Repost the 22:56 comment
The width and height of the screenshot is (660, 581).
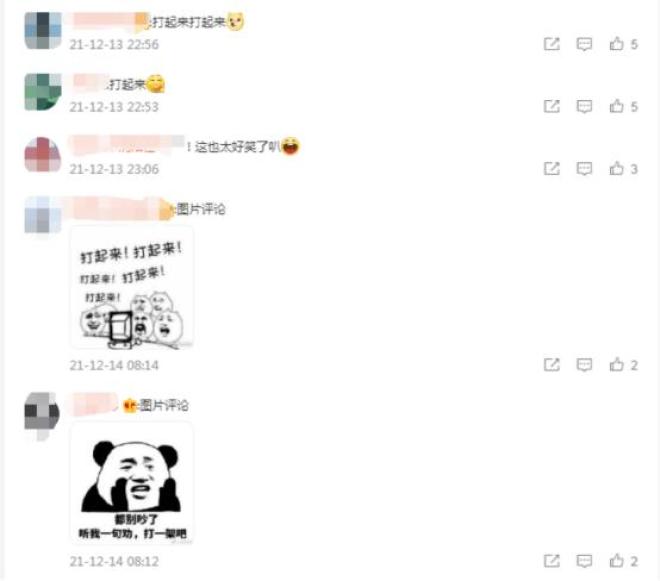[x=552, y=44]
